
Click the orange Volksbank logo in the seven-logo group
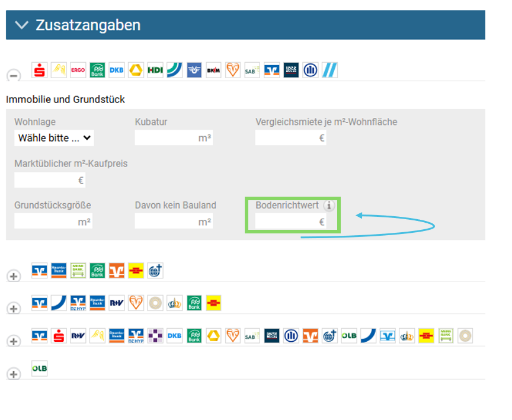click(x=117, y=271)
